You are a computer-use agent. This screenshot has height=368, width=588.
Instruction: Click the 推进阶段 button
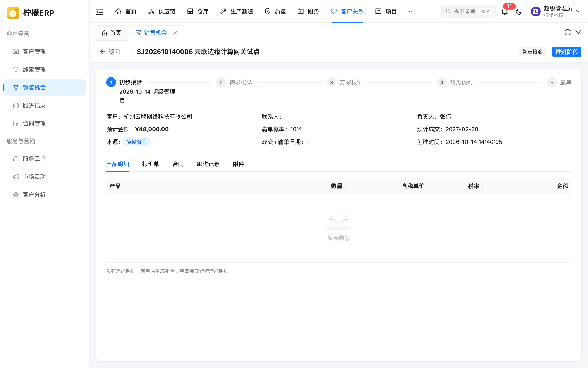coord(566,52)
